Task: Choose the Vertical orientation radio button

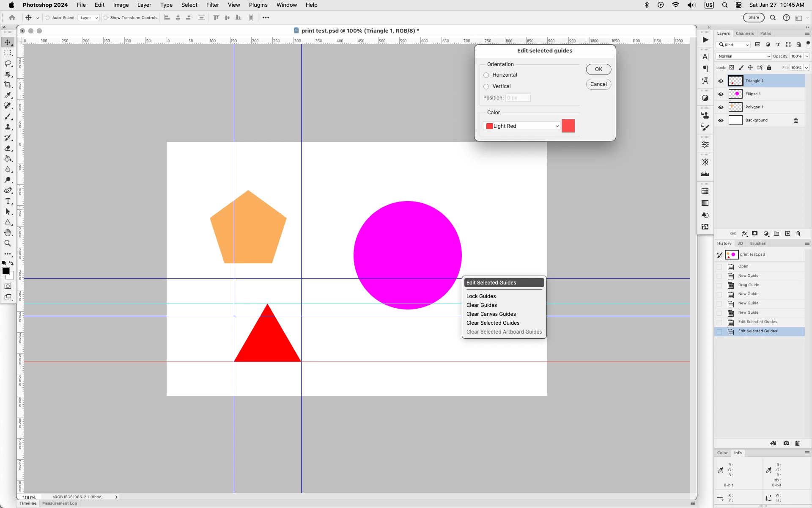Action: [x=486, y=86]
